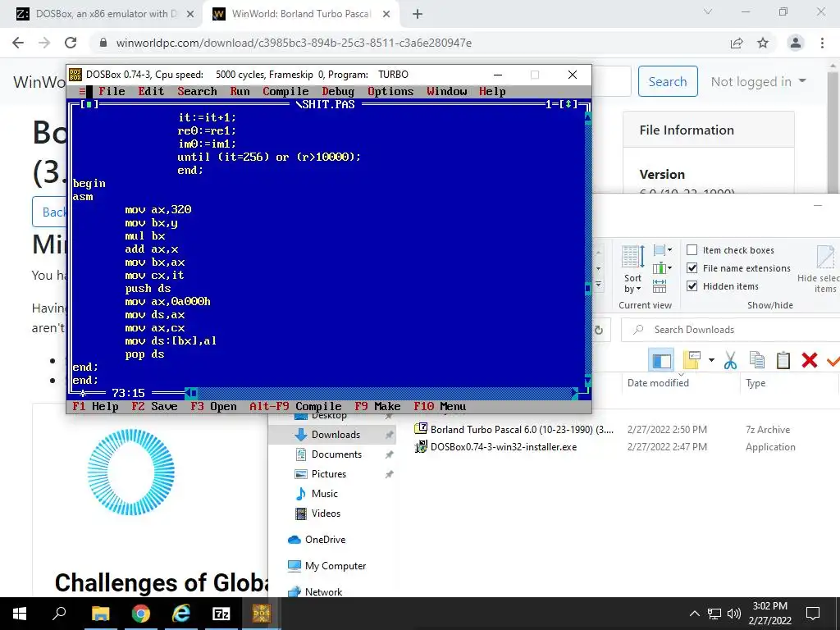Open the volume speaker tray icon
This screenshot has height=630, width=840.
pos(734,614)
